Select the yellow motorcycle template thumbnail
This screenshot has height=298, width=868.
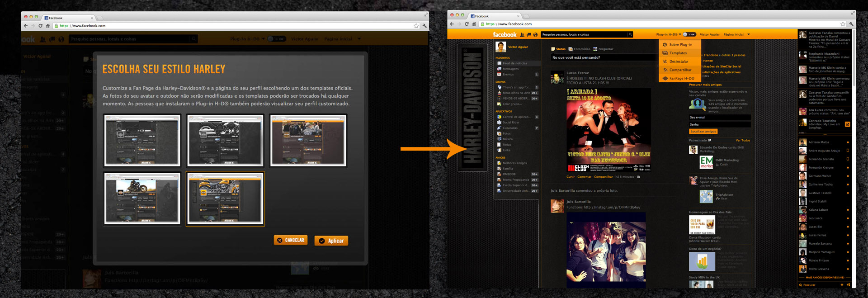coord(225,199)
